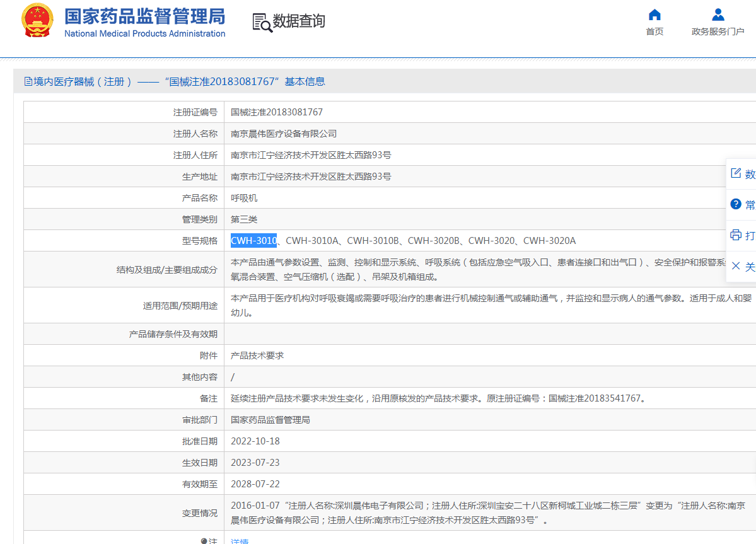Click 国家药品监督管理局 approval department value
Viewport: 756px width, 544px height.
click(x=270, y=420)
